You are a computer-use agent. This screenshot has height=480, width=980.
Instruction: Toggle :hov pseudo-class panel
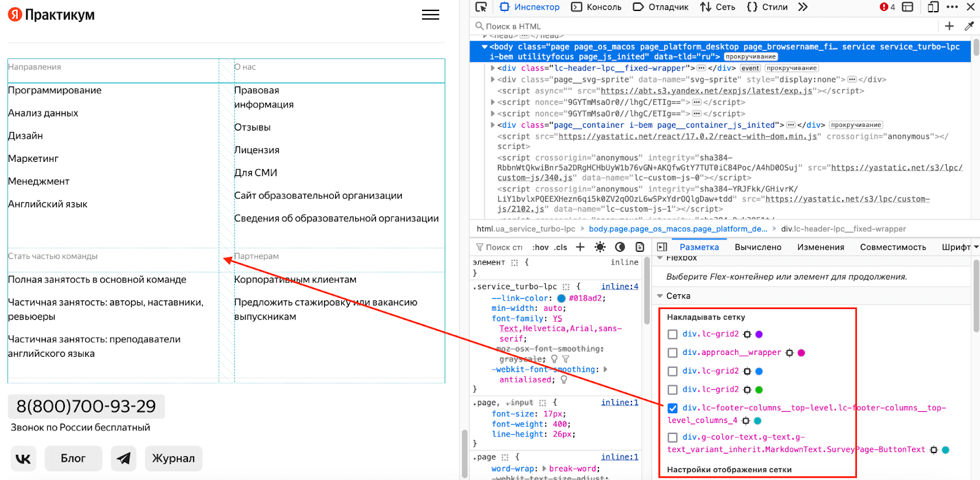click(541, 247)
